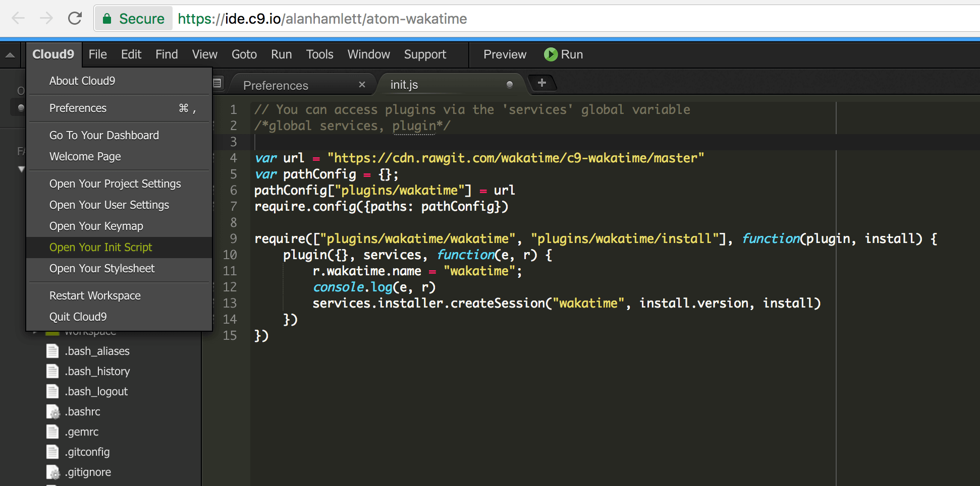Open .bash_history in the file tree
This screenshot has width=980, height=486.
(97, 372)
